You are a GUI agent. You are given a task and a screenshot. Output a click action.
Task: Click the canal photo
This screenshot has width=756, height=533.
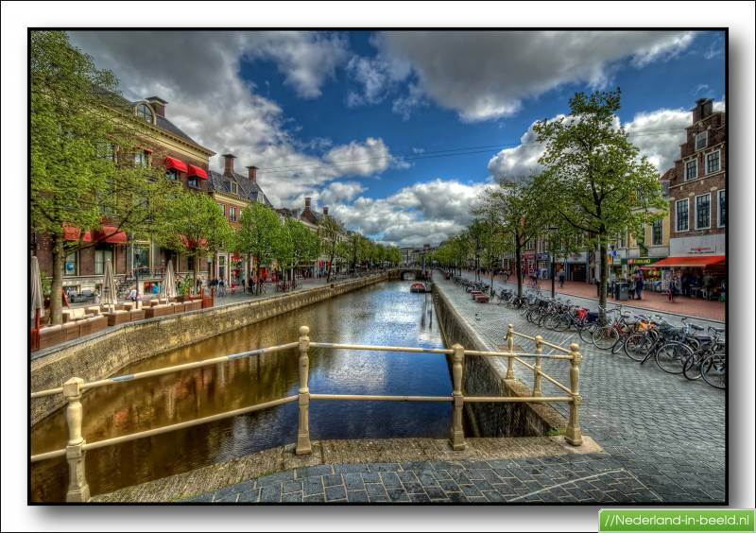click(x=378, y=266)
